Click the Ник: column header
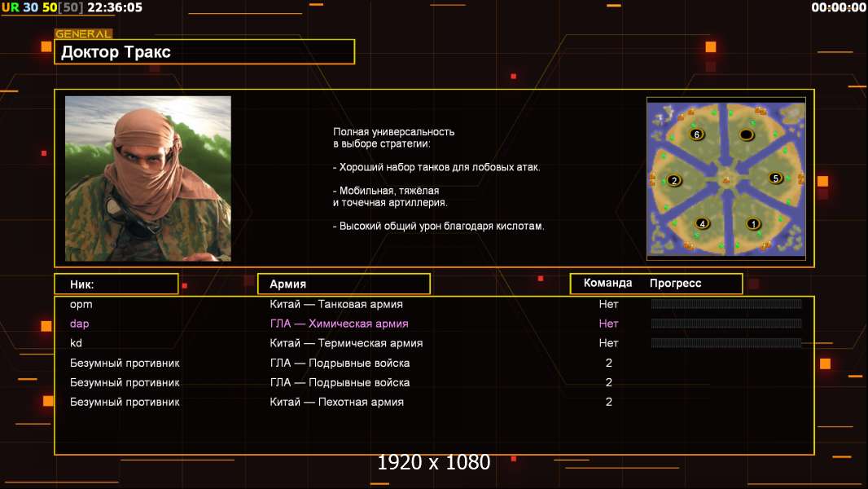Image resolution: width=868 pixels, height=489 pixels. pyautogui.click(x=116, y=284)
